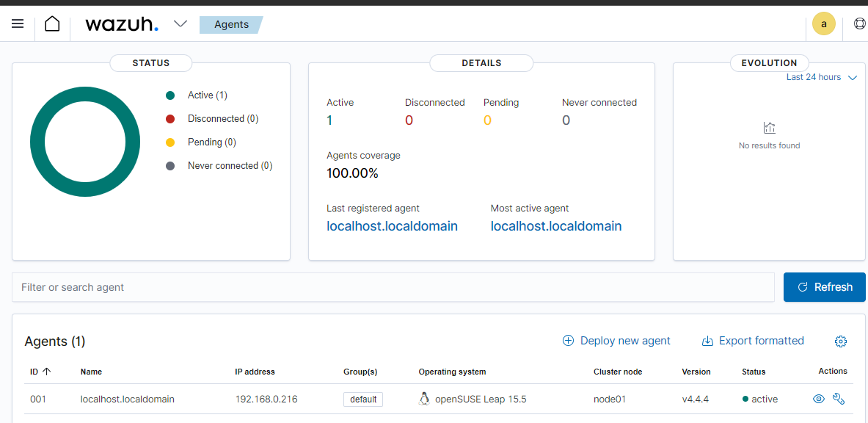Screen dimensions: 868x423
Task: Open the help lifebuoy icon top right
Action: (859, 23)
